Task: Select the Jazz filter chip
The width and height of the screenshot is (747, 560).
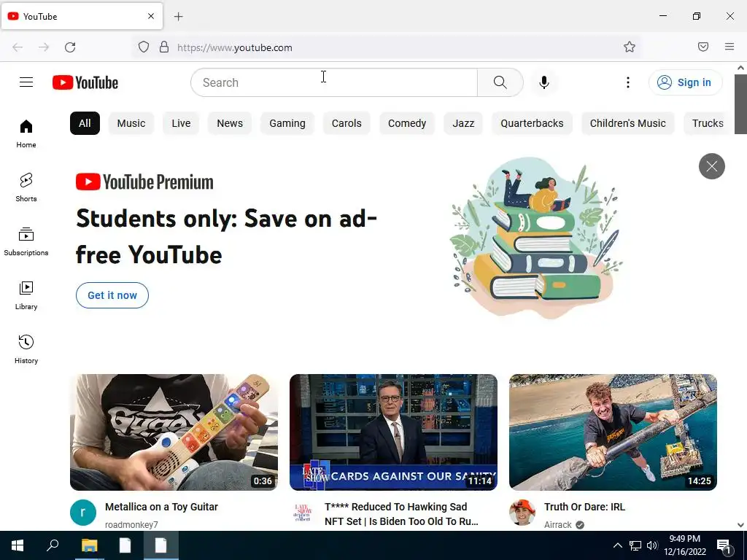Action: coord(463,123)
